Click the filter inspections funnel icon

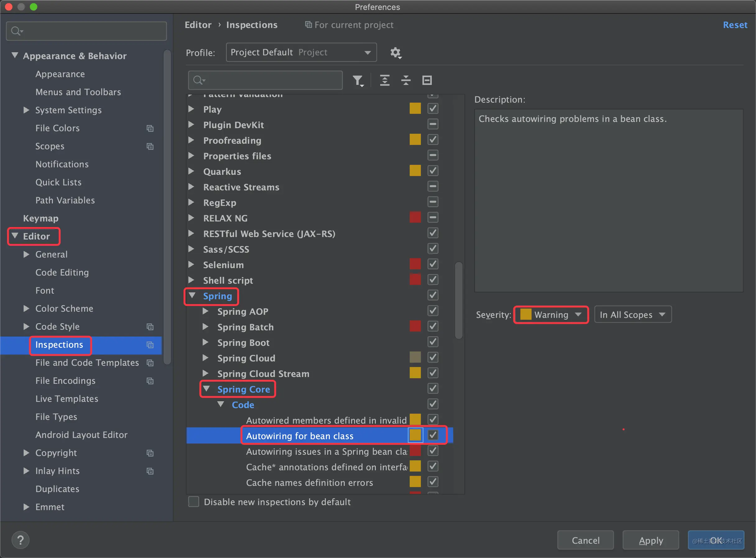358,80
